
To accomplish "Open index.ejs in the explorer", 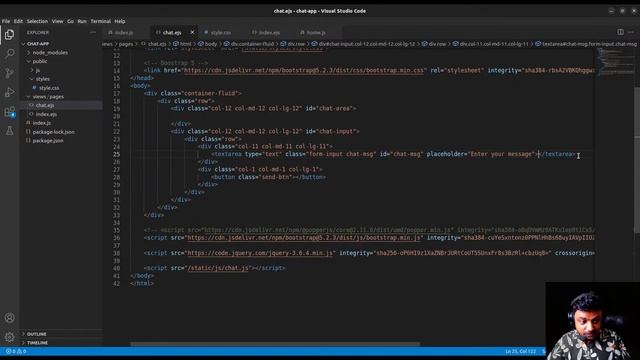I will (x=46, y=114).
